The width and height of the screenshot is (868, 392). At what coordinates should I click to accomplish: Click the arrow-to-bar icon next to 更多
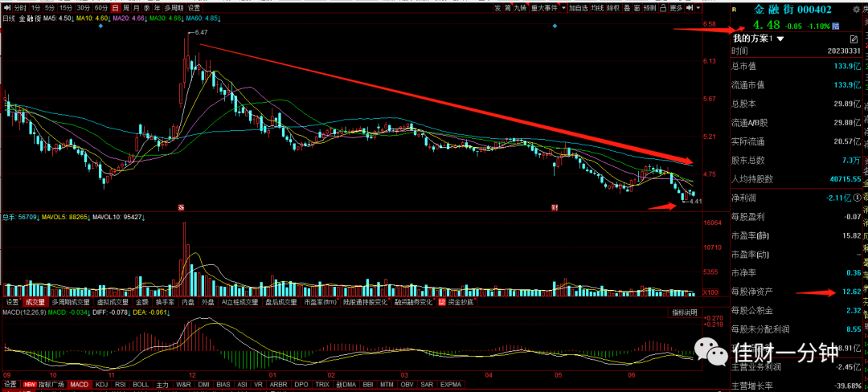pyautogui.click(x=689, y=8)
